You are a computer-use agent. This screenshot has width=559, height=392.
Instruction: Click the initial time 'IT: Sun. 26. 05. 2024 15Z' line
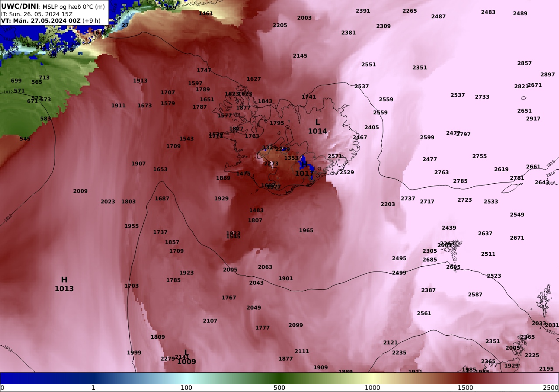[x=37, y=14]
